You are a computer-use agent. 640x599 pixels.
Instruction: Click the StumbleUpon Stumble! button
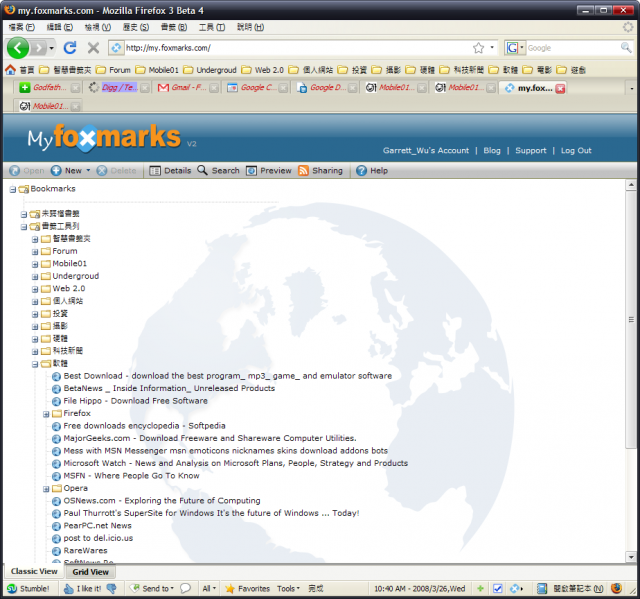(28, 588)
